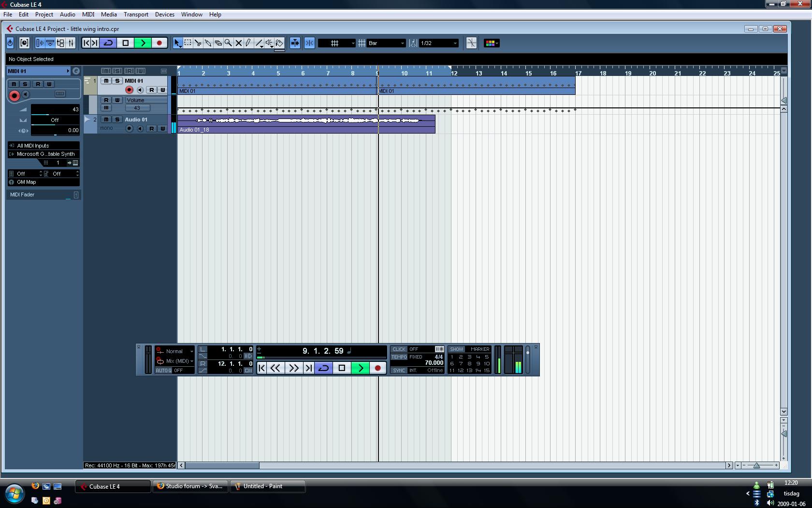The width and height of the screenshot is (812, 508).
Task: Adjust the horizontal zoom slider
Action: [x=757, y=465]
